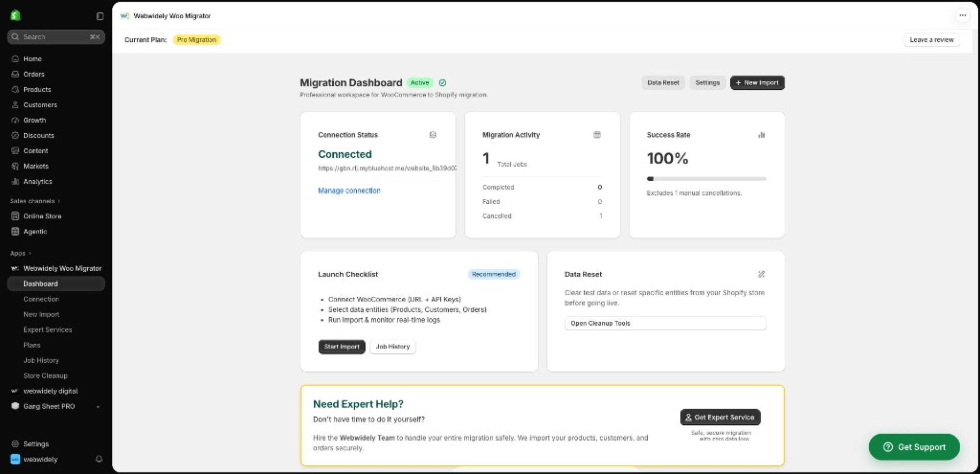The width and height of the screenshot is (980, 474).
Task: Click the Data Reset header button
Action: point(663,83)
